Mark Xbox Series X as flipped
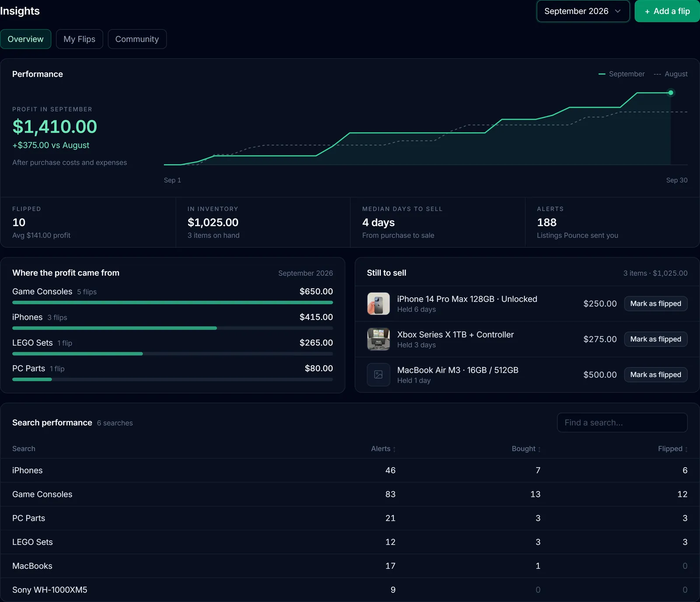The height and width of the screenshot is (602, 700). pyautogui.click(x=655, y=339)
